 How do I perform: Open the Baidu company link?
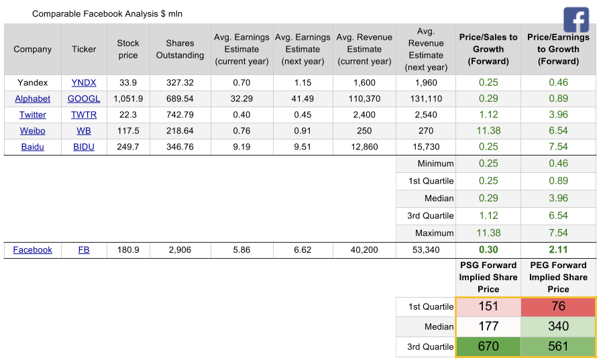[32, 147]
